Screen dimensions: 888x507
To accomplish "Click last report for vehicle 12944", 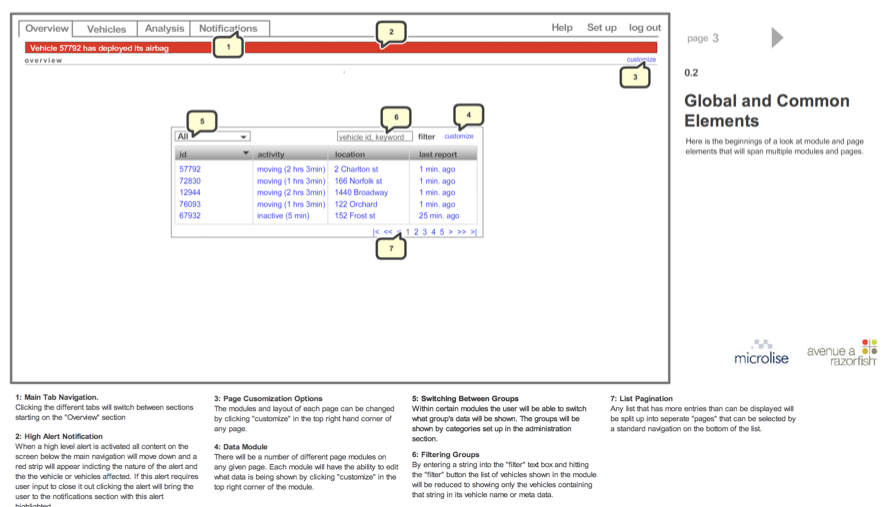I will coord(437,193).
